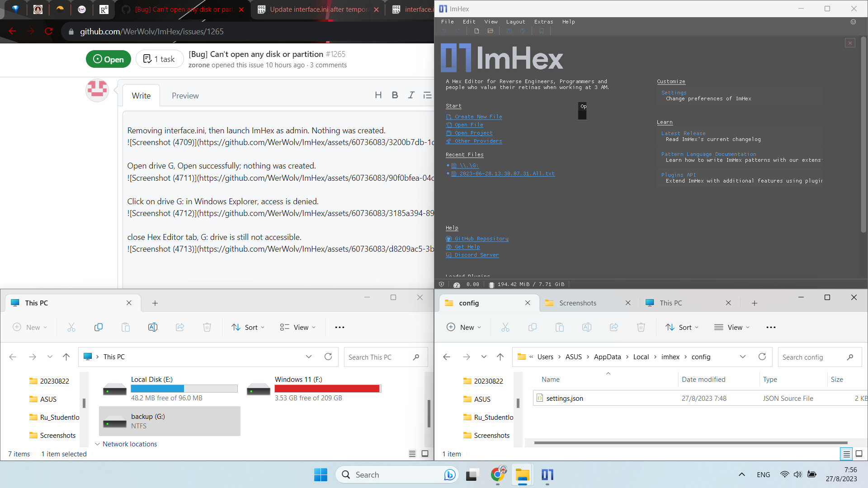Click the shield icon in ImHex status bar
868x488 pixels.
tap(442, 284)
